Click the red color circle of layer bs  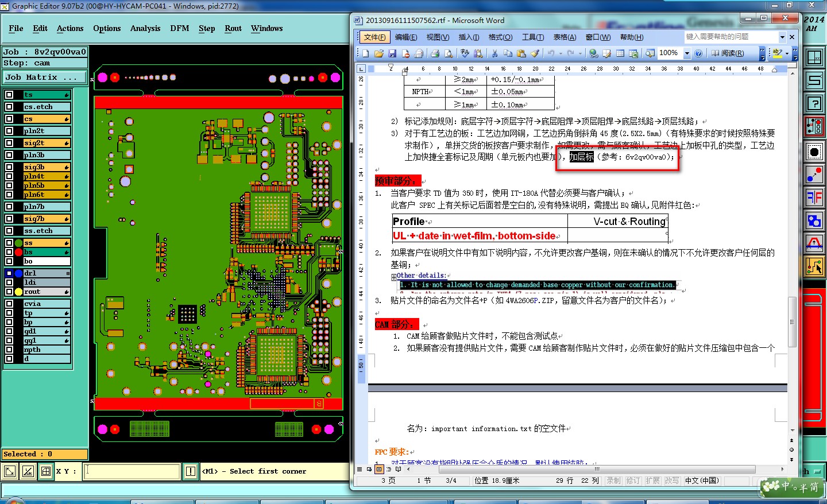pos(18,252)
